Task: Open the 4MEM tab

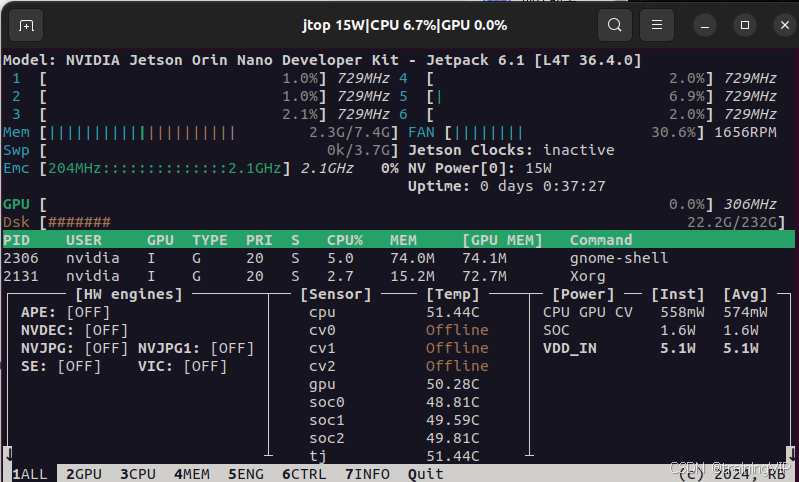Action: tap(192, 474)
